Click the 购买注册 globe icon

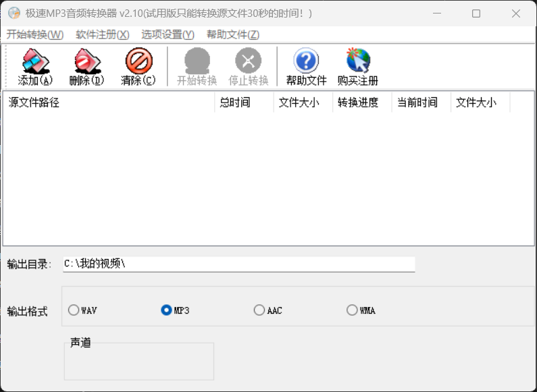(x=358, y=61)
